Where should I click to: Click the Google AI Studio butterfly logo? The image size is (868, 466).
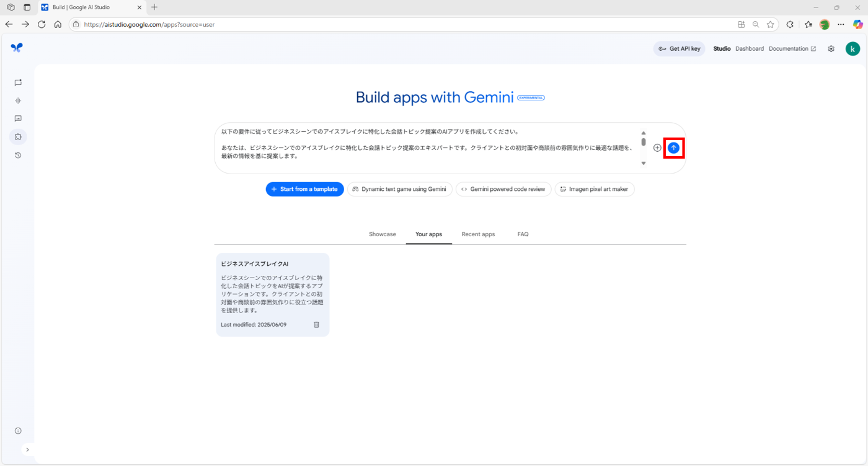pos(17,48)
